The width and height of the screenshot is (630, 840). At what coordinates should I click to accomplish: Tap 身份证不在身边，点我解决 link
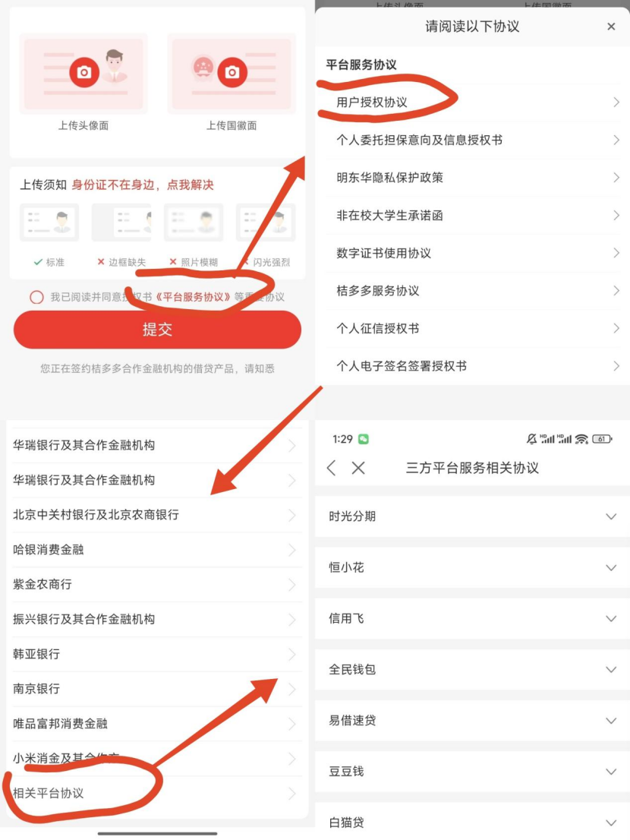coord(143,185)
